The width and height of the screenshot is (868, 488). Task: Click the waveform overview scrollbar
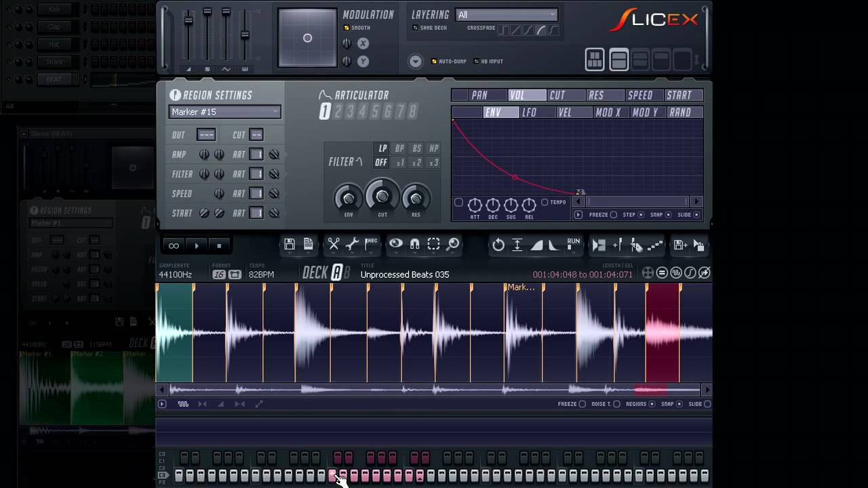click(x=434, y=390)
